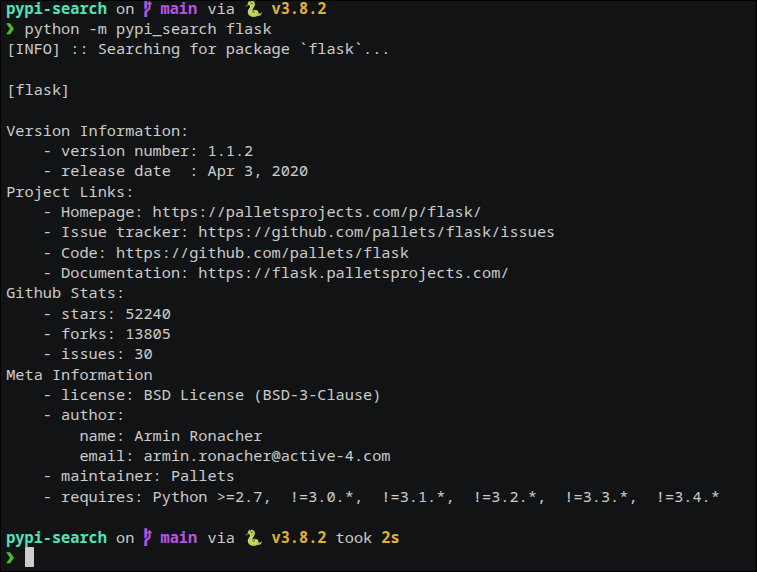757x572 pixels.
Task: Click the git branch icon in top prompt
Action: coord(148,9)
